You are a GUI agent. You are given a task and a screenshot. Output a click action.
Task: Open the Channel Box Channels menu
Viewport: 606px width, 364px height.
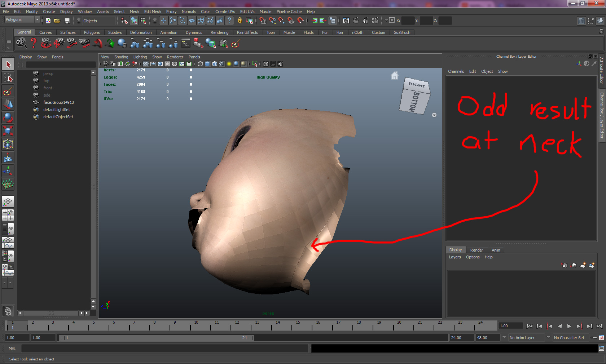(456, 71)
